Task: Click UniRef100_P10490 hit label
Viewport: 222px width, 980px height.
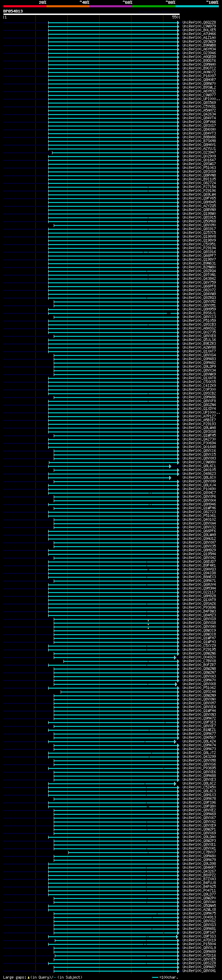Action: (x=199, y=489)
